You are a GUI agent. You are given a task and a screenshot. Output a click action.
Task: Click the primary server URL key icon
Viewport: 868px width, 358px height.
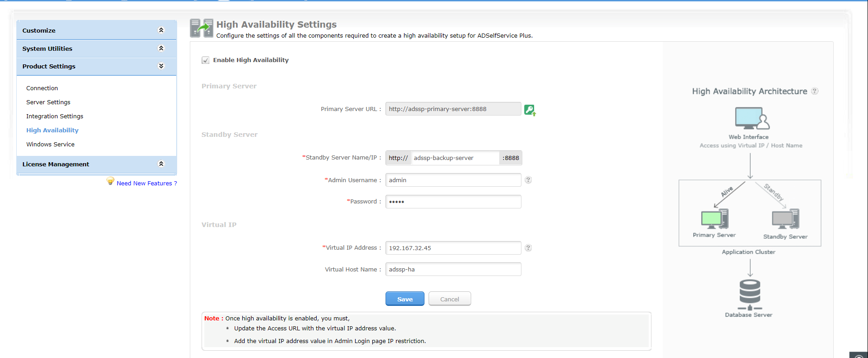[x=530, y=110]
